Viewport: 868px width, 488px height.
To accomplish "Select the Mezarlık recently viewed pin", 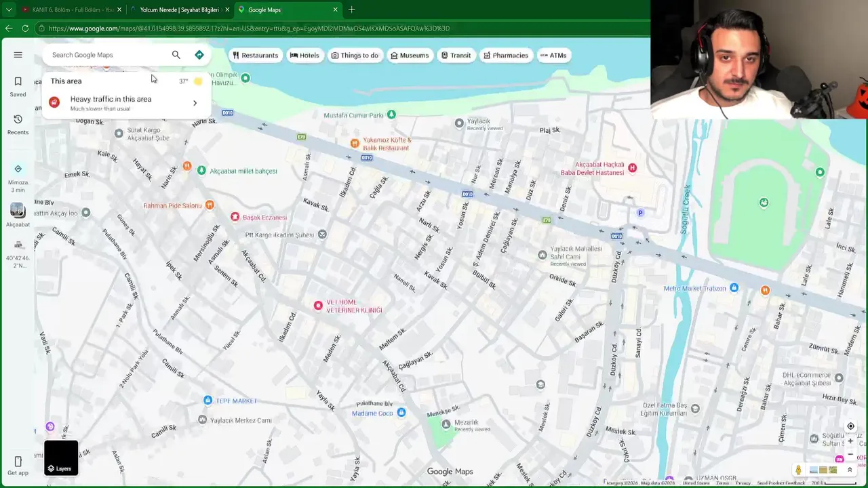I will tap(446, 424).
